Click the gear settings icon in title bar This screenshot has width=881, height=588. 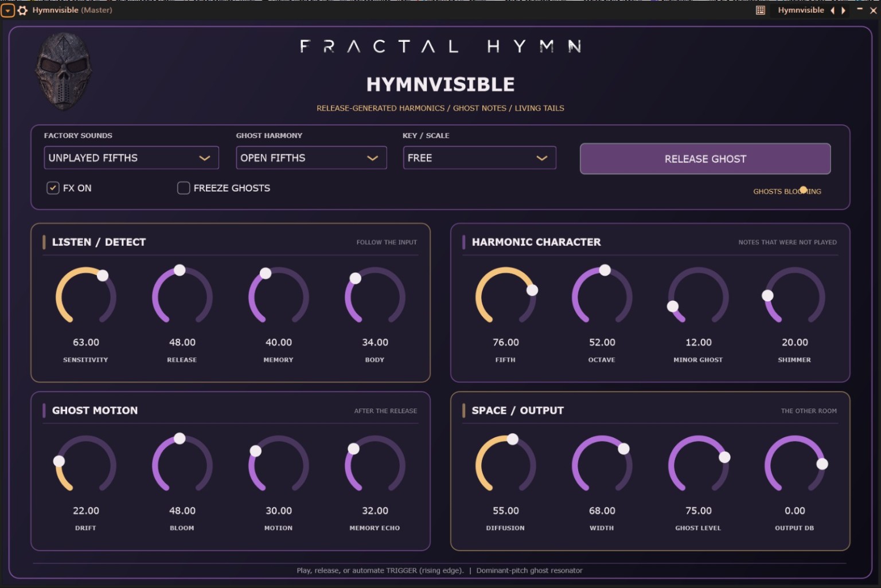coord(23,10)
